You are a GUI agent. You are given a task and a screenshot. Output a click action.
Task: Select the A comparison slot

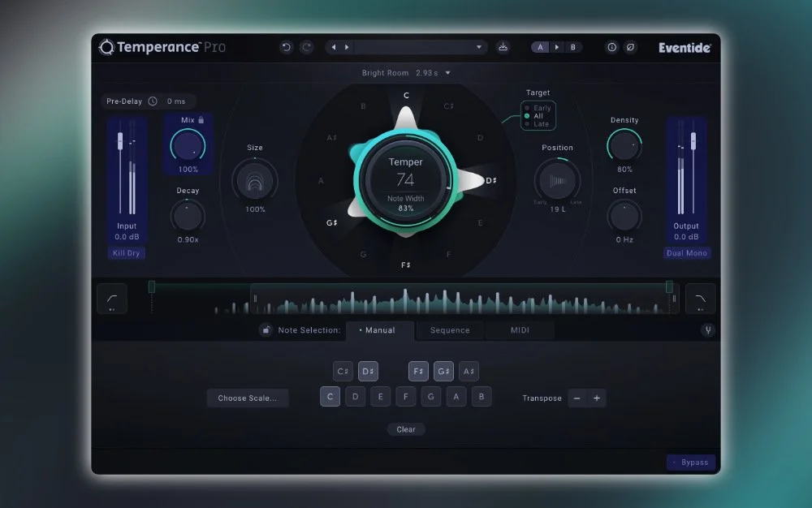pos(540,47)
